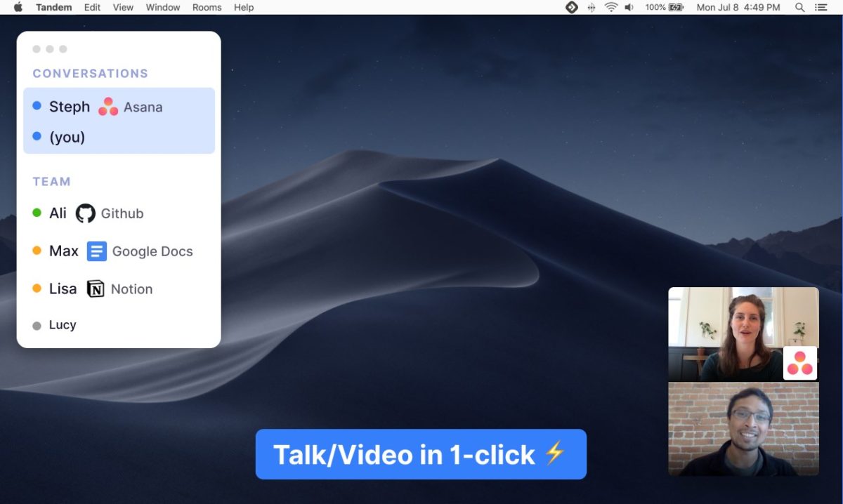Select Lucy in the team list
Screen dimensions: 843x504
pos(62,325)
